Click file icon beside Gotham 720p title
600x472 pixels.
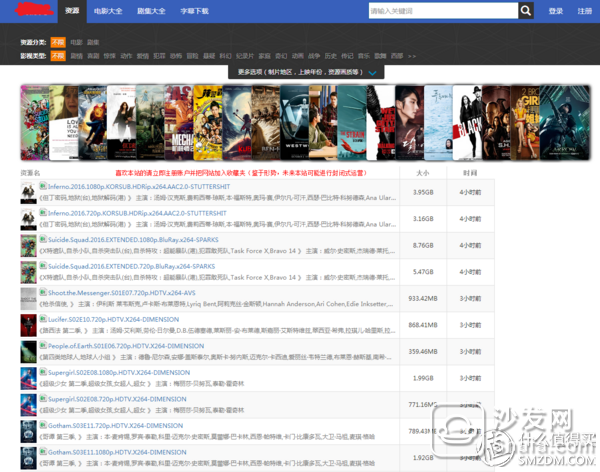coord(43,425)
